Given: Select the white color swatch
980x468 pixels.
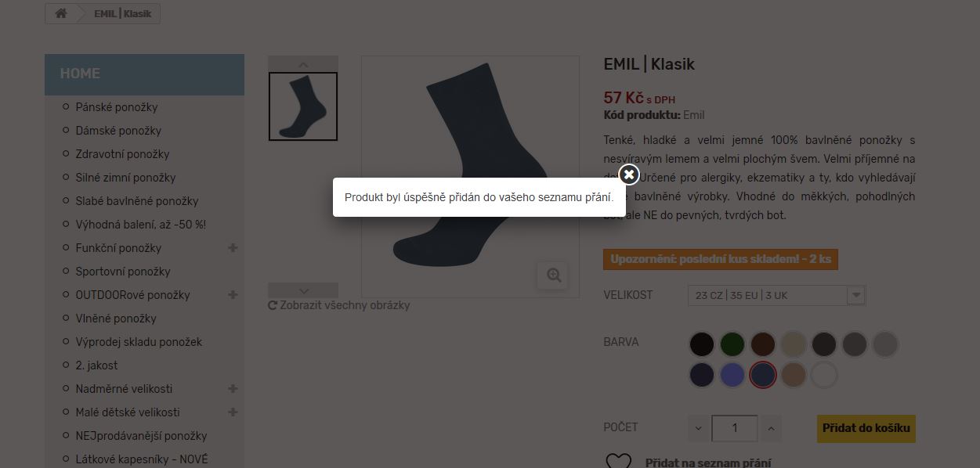Looking at the screenshot, I should coord(824,375).
